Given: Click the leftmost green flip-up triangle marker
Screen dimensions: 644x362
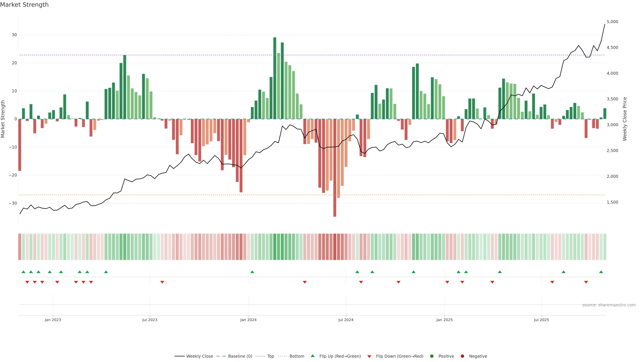Looking at the screenshot, I should point(23,272).
